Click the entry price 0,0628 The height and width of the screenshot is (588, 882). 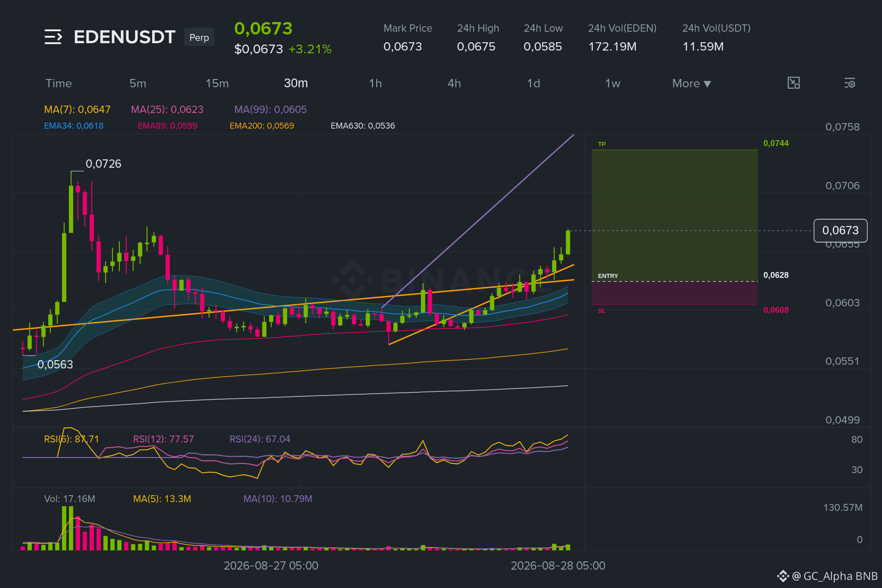pos(776,275)
